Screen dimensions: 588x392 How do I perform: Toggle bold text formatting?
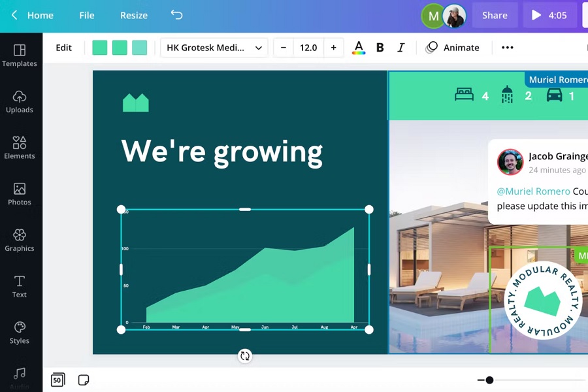coord(380,48)
